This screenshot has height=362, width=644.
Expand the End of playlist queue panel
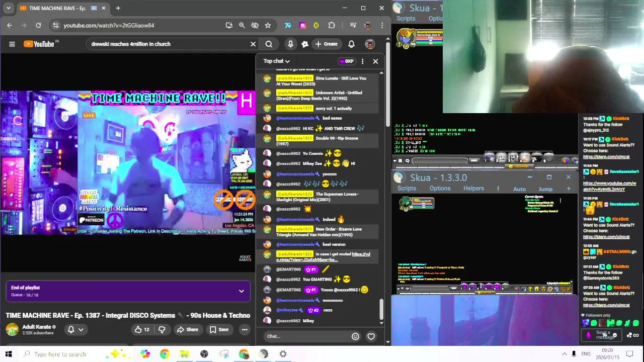click(x=242, y=291)
